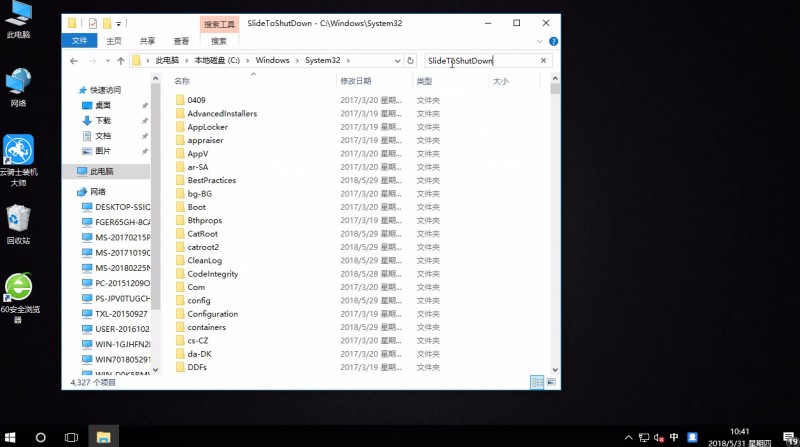This screenshot has width=800, height=447.
Task: Select 图片 in the navigation pane
Action: (103, 151)
